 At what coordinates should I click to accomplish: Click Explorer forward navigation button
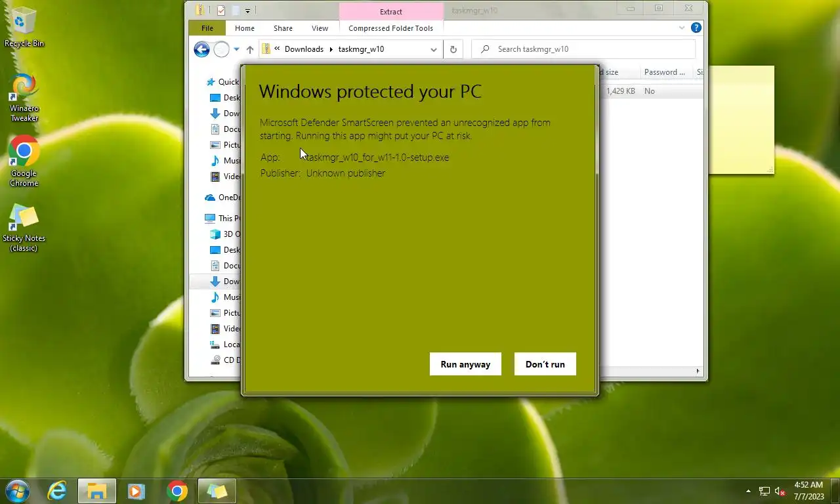pyautogui.click(x=222, y=49)
